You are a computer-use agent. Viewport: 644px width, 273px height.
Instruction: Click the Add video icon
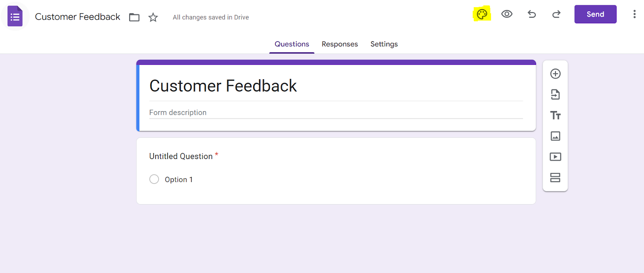click(x=555, y=157)
